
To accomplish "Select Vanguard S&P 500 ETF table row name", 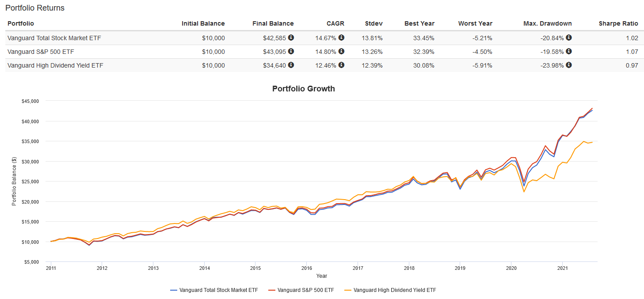I will 41,52.
